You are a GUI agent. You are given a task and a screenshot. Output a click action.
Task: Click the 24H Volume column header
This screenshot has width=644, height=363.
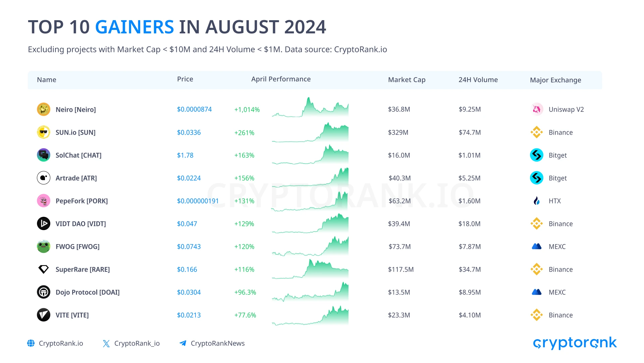click(x=478, y=80)
